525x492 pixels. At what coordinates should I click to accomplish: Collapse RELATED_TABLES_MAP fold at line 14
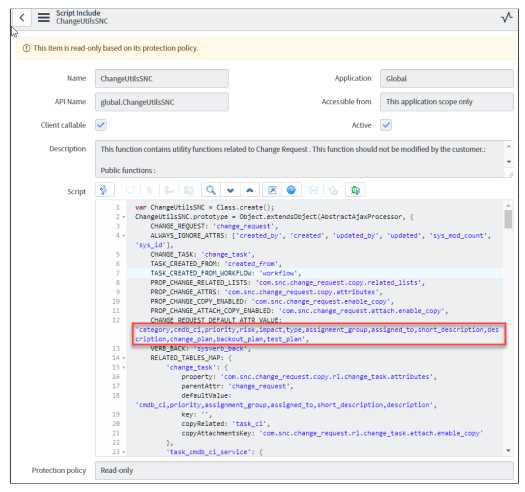[124, 358]
